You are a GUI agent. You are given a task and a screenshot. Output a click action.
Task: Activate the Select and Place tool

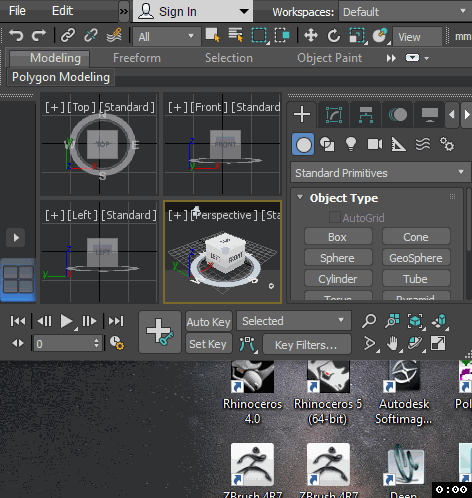380,35
